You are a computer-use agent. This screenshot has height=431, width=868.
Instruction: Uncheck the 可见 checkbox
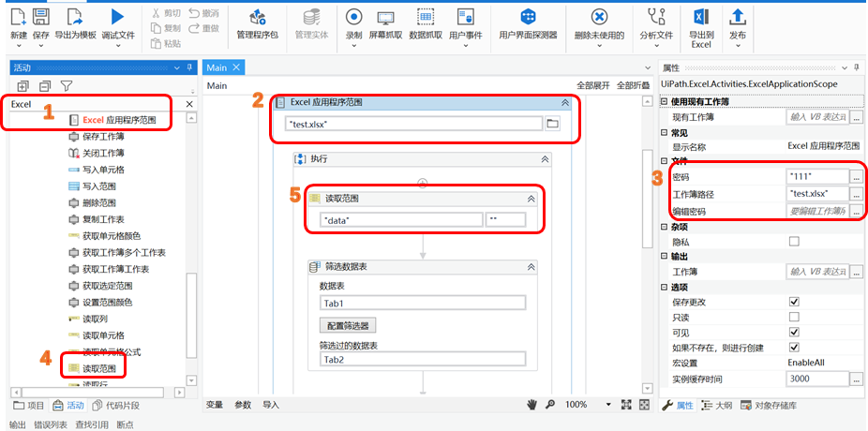pyautogui.click(x=794, y=332)
